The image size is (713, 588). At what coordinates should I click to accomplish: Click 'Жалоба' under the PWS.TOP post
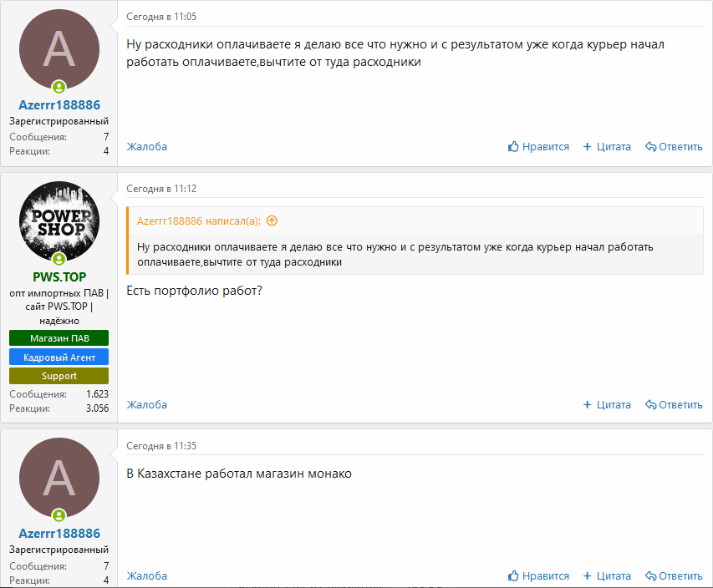tap(147, 405)
